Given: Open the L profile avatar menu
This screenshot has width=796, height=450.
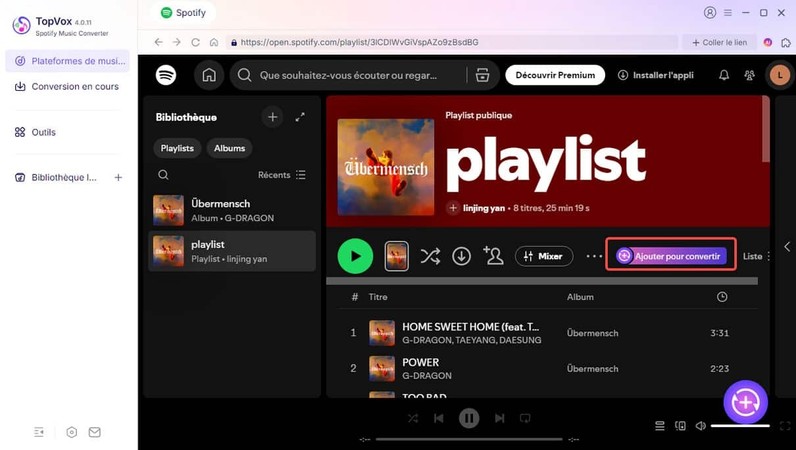Looking at the screenshot, I should (780, 75).
